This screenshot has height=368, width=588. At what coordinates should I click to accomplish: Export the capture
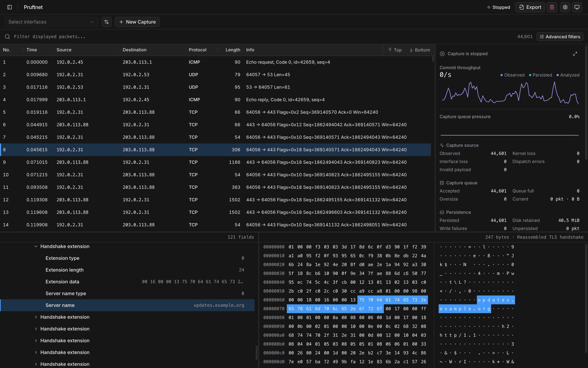(x=530, y=7)
